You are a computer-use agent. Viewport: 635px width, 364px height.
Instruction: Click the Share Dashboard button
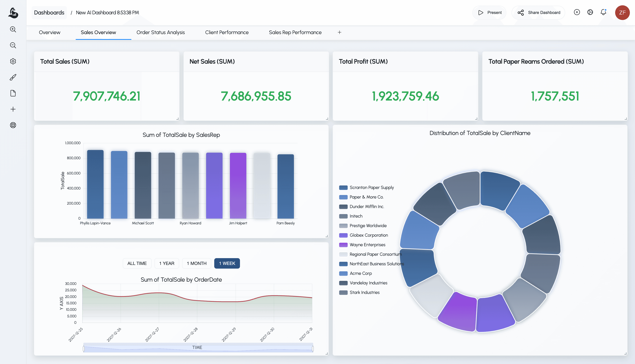pos(539,12)
